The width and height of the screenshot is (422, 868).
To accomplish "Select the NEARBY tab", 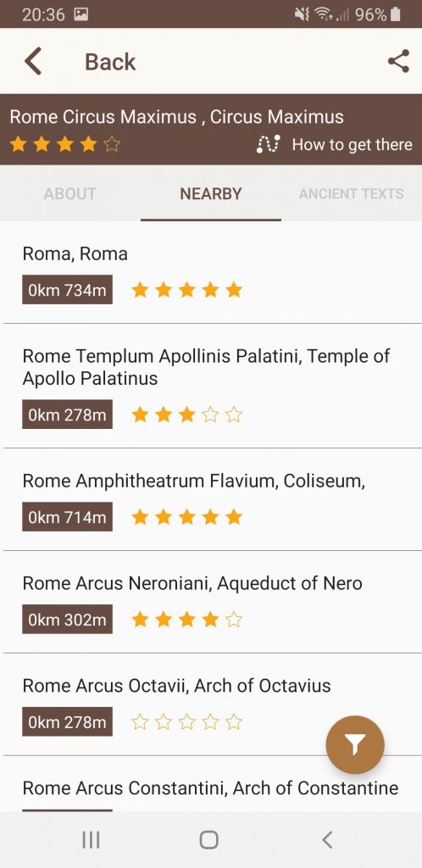I will 211,194.
